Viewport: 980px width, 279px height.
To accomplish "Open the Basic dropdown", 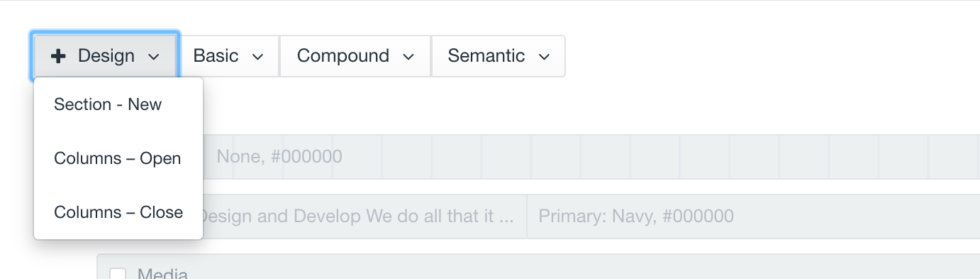I will coord(228,56).
